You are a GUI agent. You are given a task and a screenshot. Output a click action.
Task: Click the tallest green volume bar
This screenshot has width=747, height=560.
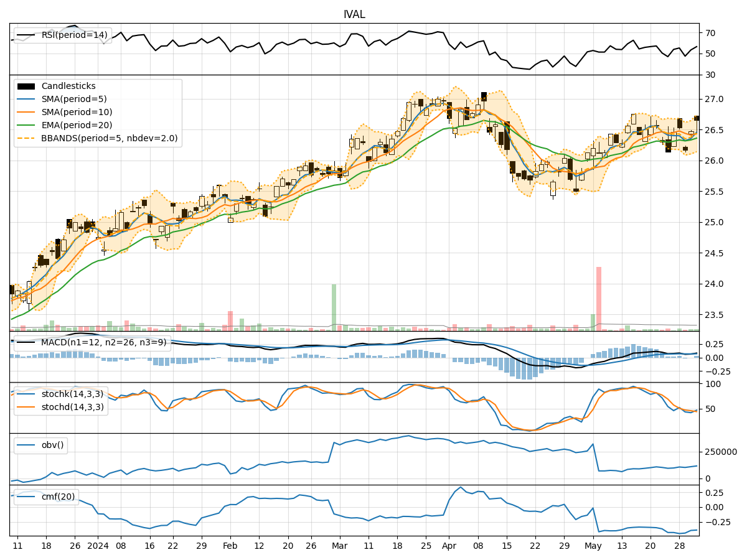coord(334,307)
